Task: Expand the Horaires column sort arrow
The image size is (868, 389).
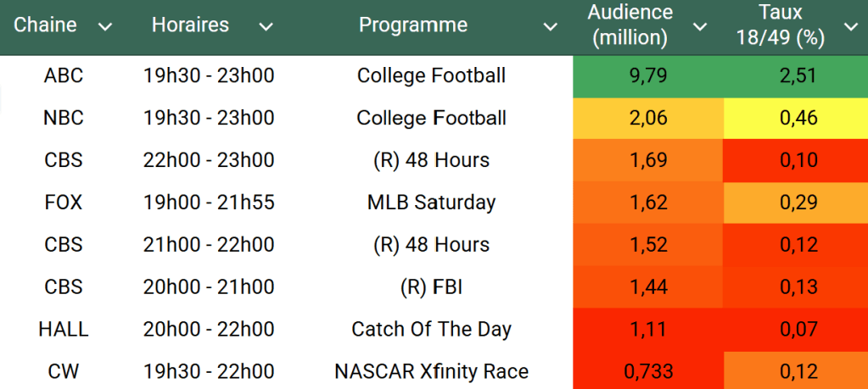Action: click(266, 27)
